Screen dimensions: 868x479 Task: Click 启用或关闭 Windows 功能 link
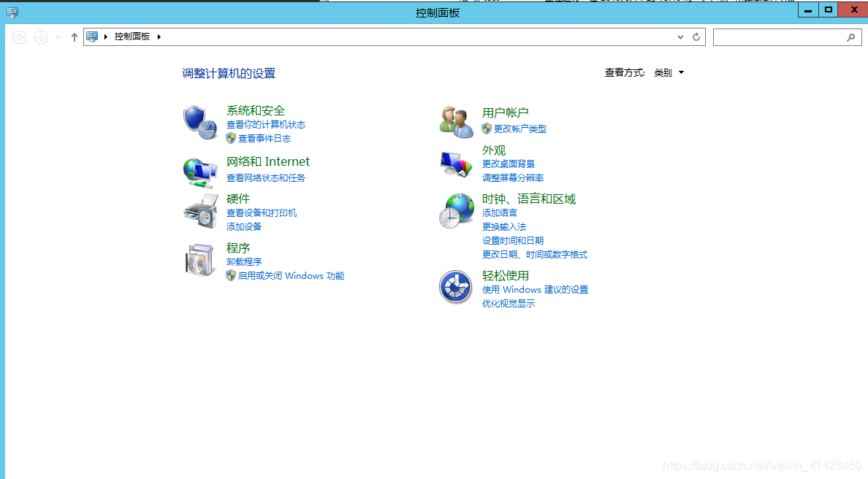[292, 276]
